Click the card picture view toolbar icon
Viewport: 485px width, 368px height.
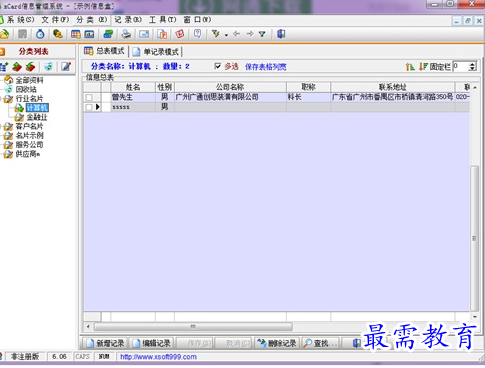click(89, 34)
